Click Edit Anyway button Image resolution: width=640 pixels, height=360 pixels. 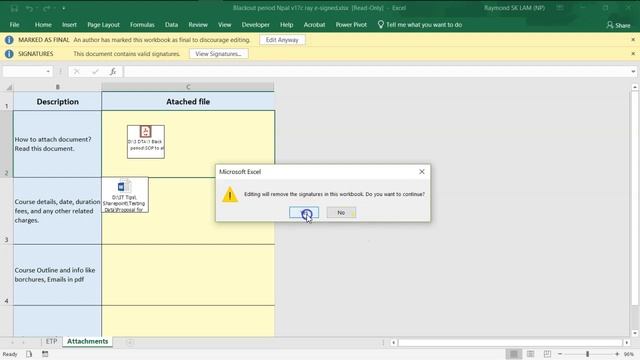[282, 40]
